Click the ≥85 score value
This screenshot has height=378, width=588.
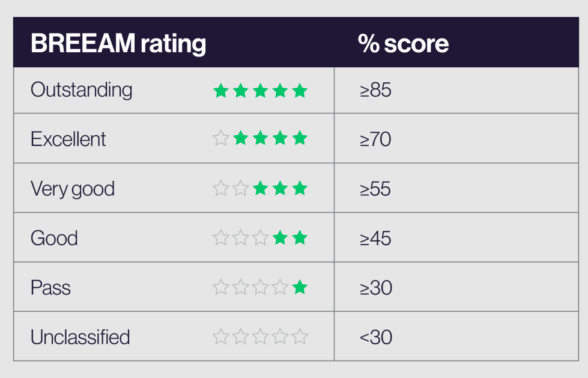tap(375, 90)
